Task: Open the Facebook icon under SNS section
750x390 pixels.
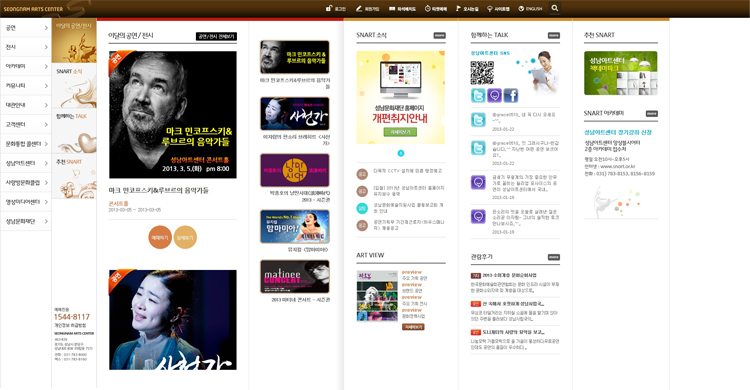Action: click(510, 95)
